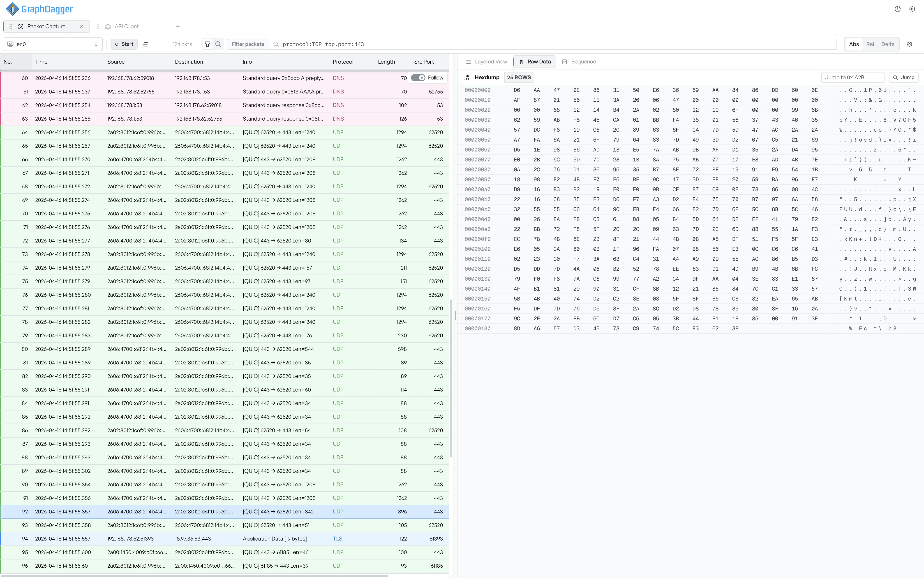The image size is (924, 578).
Task: Open capture view settings gear
Action: point(910,44)
